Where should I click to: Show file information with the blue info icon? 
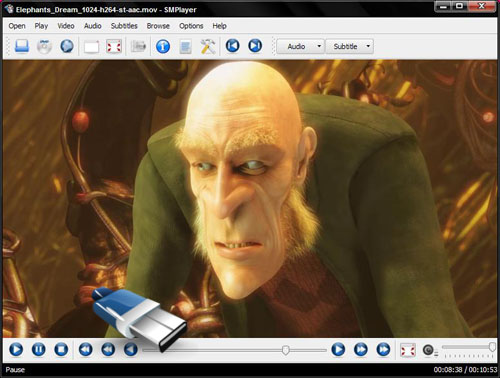tap(163, 46)
